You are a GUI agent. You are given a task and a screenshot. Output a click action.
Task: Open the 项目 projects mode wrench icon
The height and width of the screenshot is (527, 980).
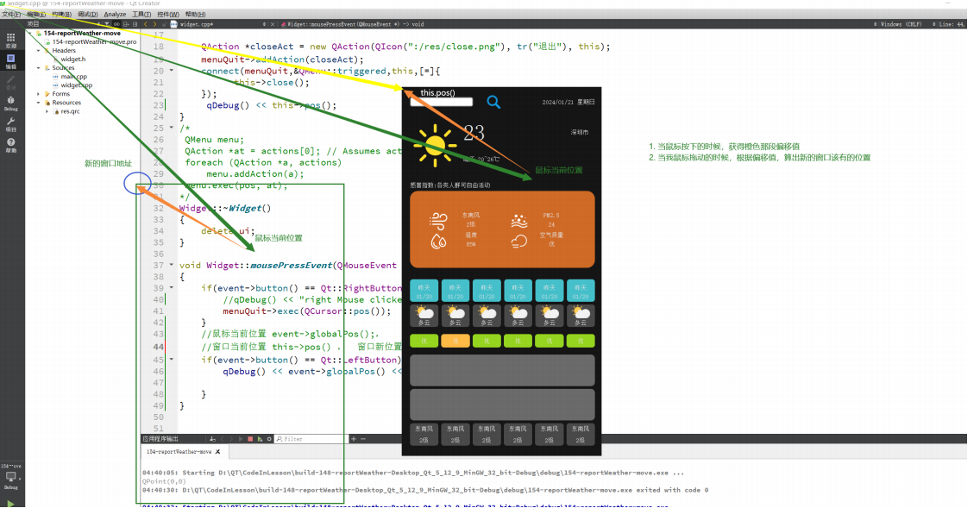click(10, 124)
